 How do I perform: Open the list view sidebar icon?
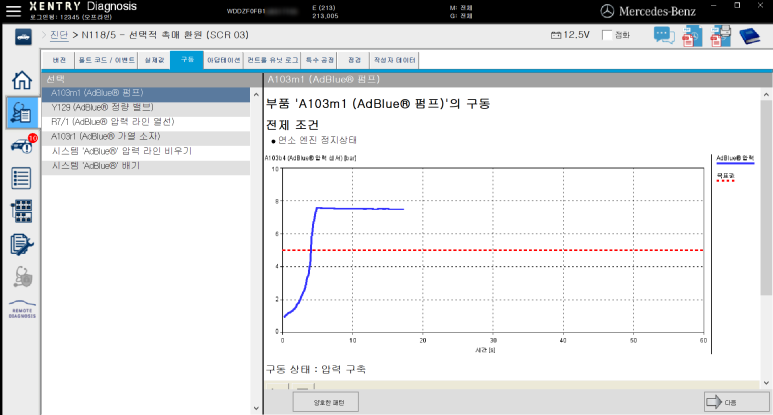(21, 178)
